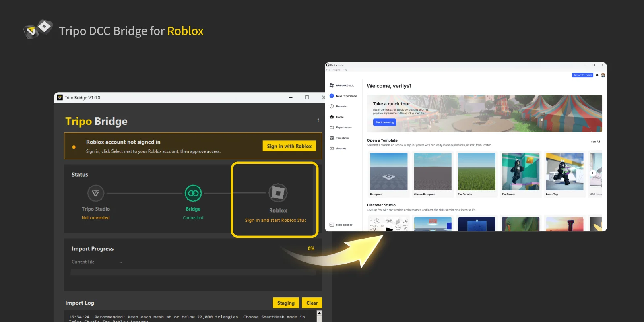644x322 pixels.
Task: Open the help question mark in TripoBridge
Action: (x=318, y=120)
